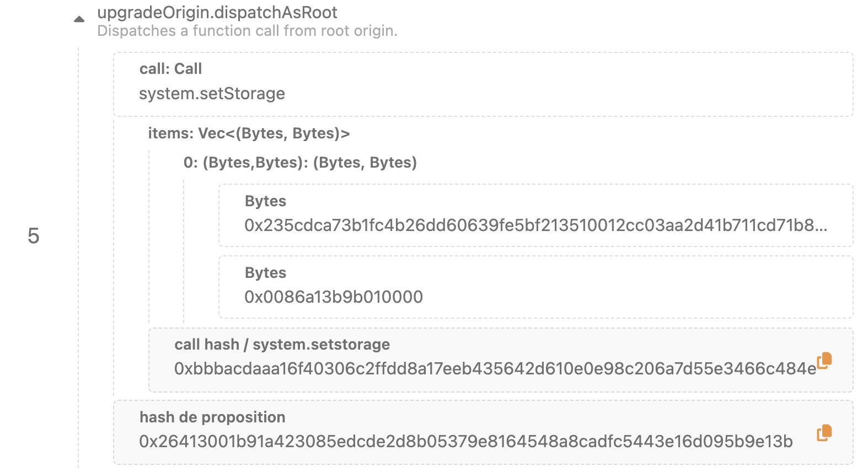
Task: Click the "hash de proposition" label
Action: 212,417
